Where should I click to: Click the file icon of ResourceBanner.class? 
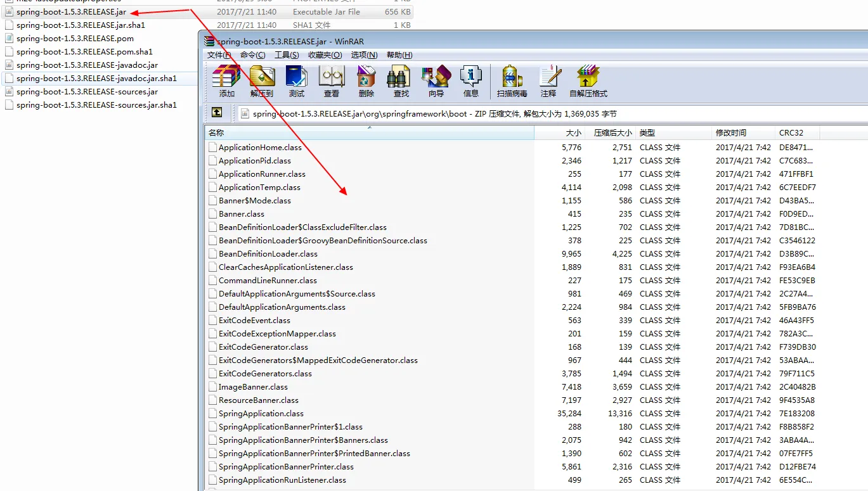[x=212, y=400]
